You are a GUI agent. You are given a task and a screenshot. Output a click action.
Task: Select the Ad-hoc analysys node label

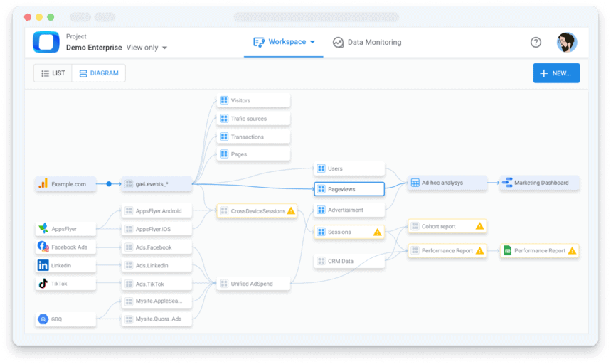pos(442,183)
